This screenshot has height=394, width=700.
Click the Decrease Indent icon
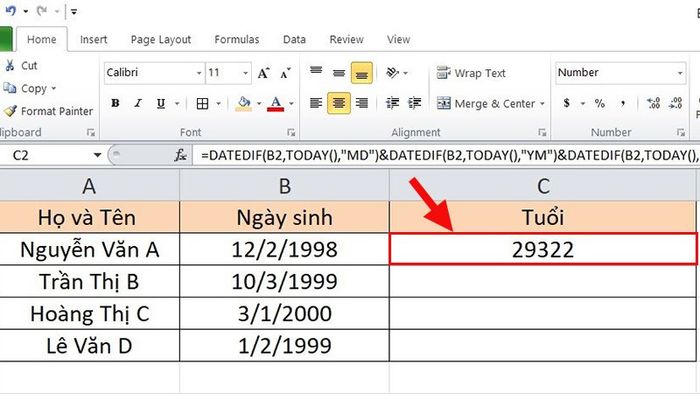392,104
